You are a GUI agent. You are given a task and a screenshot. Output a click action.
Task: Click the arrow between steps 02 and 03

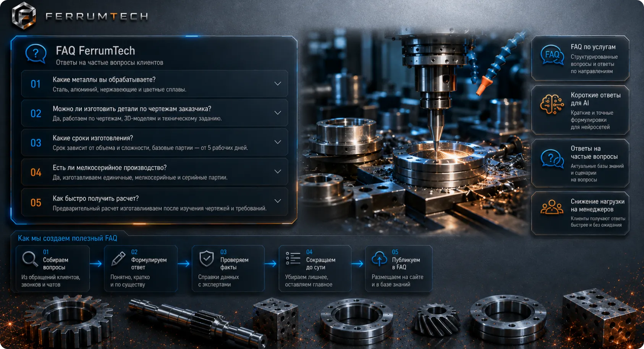click(x=184, y=264)
